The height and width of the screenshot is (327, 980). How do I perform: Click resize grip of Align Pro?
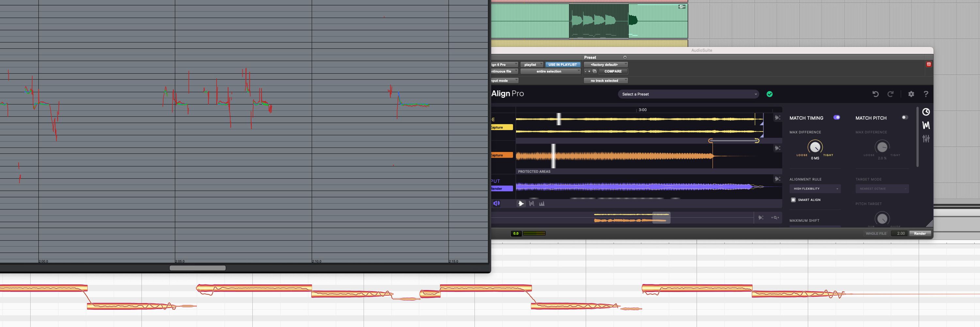pyautogui.click(x=929, y=223)
